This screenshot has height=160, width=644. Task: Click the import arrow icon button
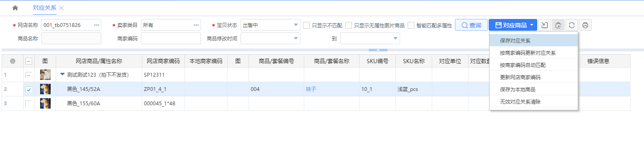tap(544, 25)
